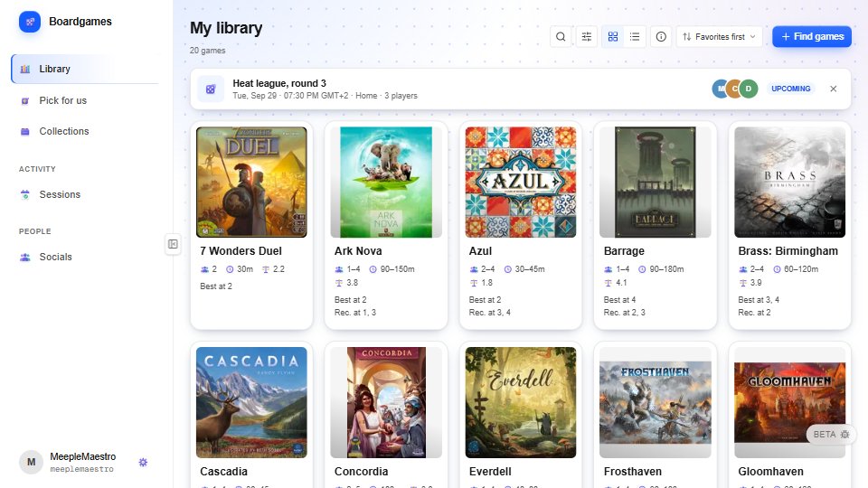Open Heat league, round 3 session
Screen dimensions: 868x488
[279, 83]
